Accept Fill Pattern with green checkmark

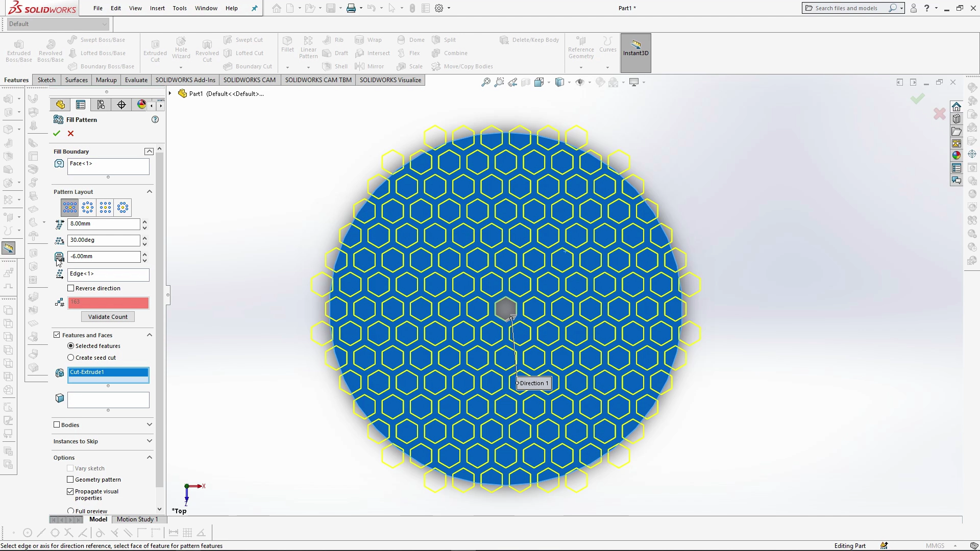(57, 134)
